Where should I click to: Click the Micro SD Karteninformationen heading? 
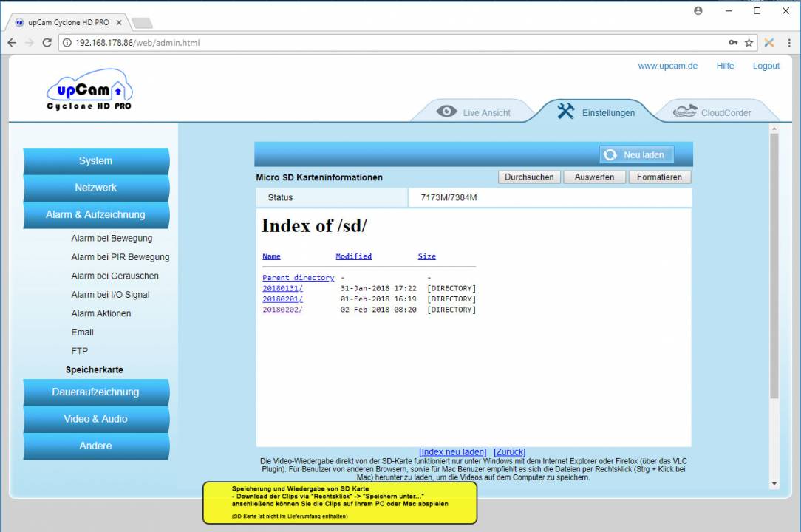click(x=319, y=177)
